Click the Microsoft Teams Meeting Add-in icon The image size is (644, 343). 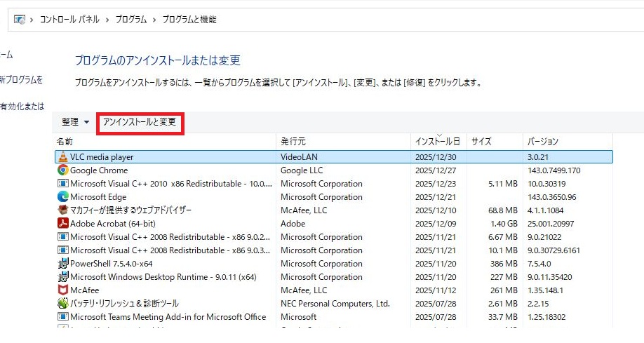(x=63, y=317)
